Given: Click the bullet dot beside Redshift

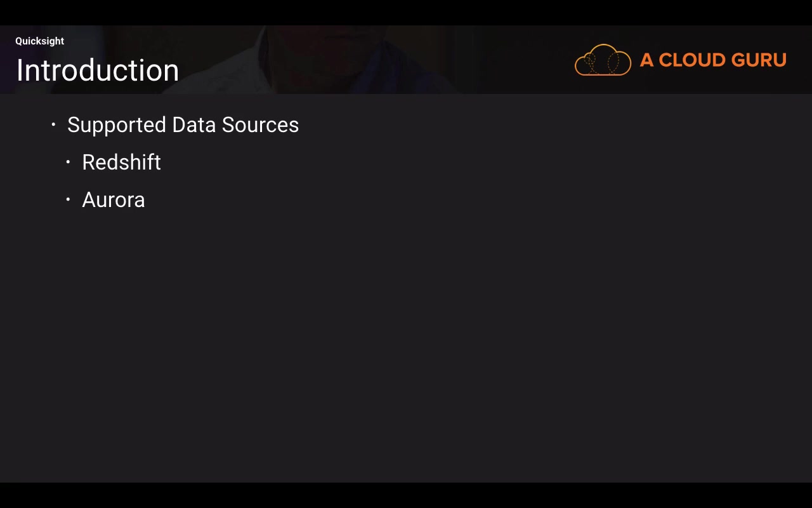Looking at the screenshot, I should pos(68,163).
